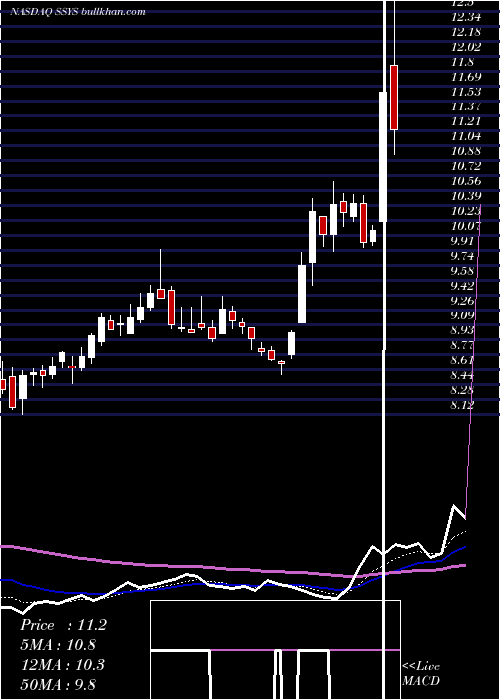
Task: Select the 12.02 price level label
Action: tap(466, 47)
